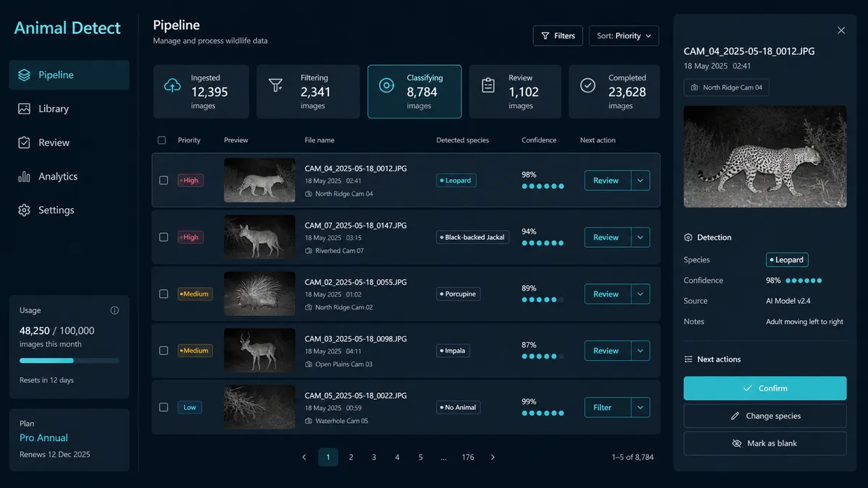
Task: Click the Pipeline layers icon in sidebar
Action: (x=25, y=75)
